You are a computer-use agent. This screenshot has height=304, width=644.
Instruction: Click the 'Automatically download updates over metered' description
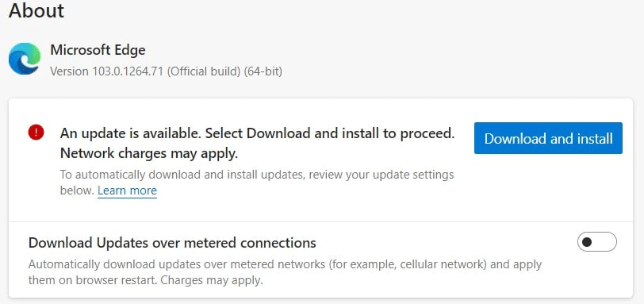click(176, 264)
